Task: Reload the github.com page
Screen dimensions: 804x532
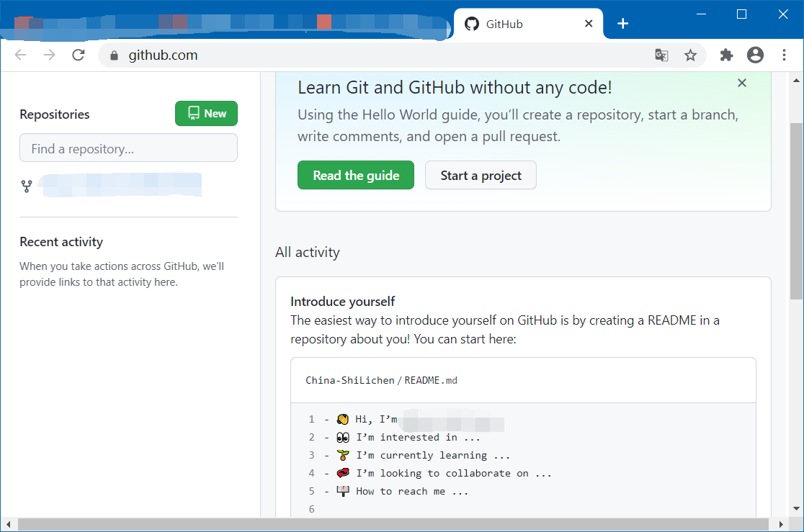Action: (x=79, y=55)
